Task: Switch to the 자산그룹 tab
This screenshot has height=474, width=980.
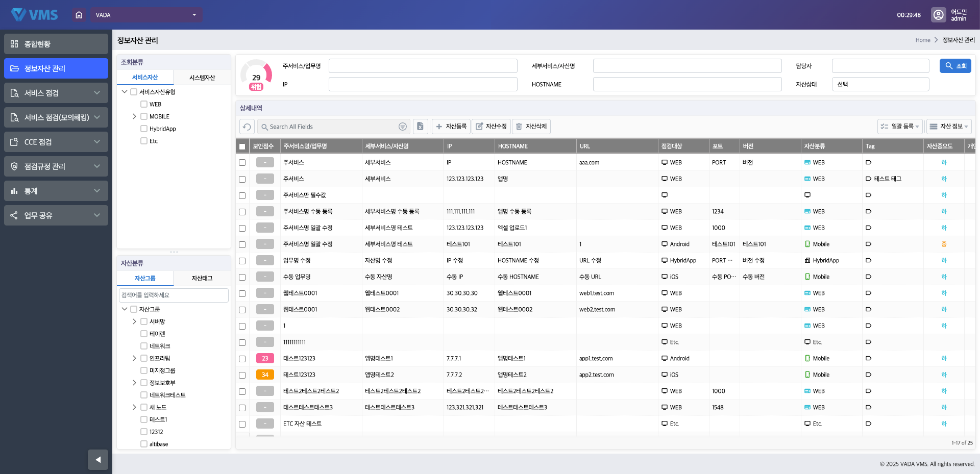Action: [x=145, y=278]
